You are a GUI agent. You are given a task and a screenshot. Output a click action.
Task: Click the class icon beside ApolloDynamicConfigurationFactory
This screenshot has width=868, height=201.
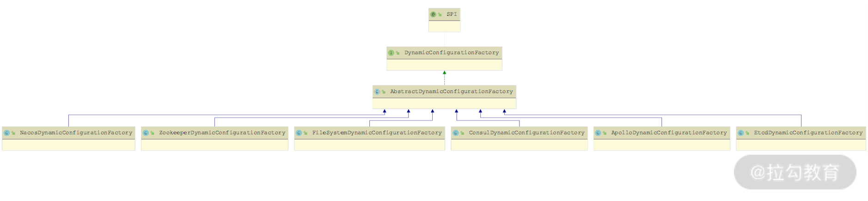click(x=598, y=133)
